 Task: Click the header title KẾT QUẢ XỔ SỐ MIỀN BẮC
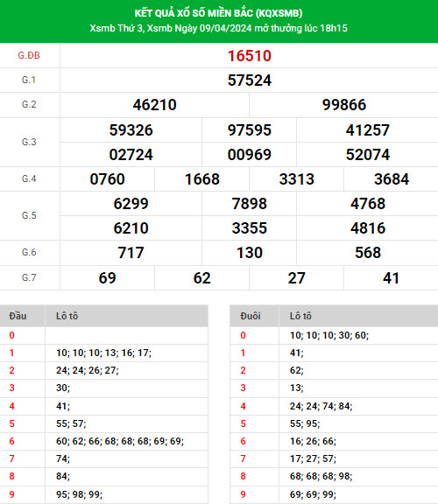218,13
